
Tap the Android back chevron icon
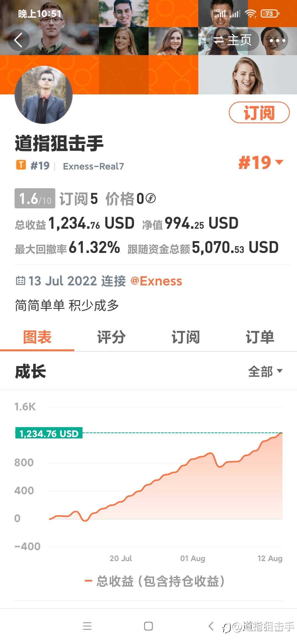[x=211, y=626]
